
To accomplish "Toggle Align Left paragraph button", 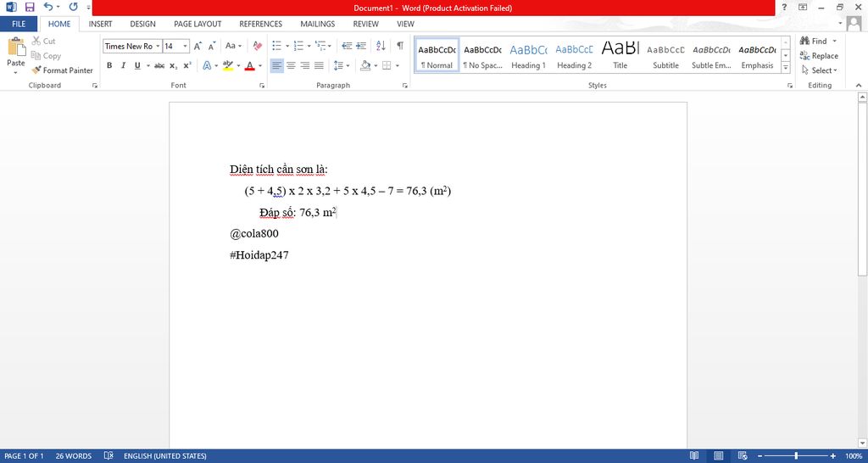I will pyautogui.click(x=277, y=65).
